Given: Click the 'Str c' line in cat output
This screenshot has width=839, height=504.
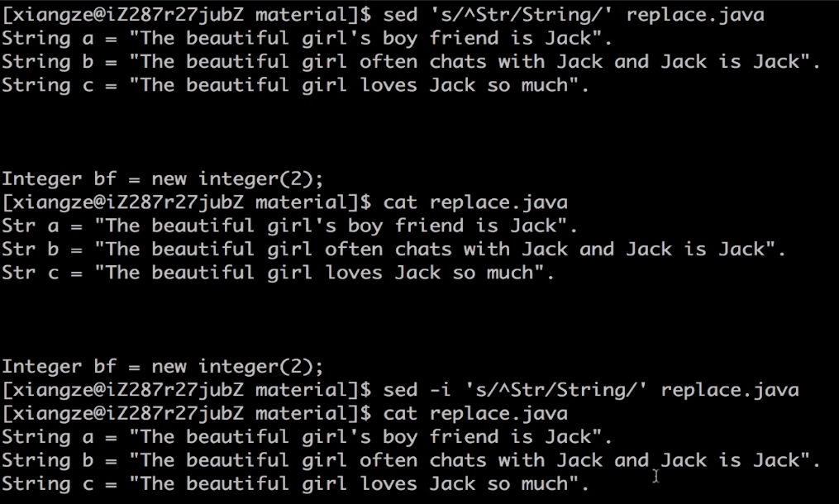Looking at the screenshot, I should tap(278, 273).
